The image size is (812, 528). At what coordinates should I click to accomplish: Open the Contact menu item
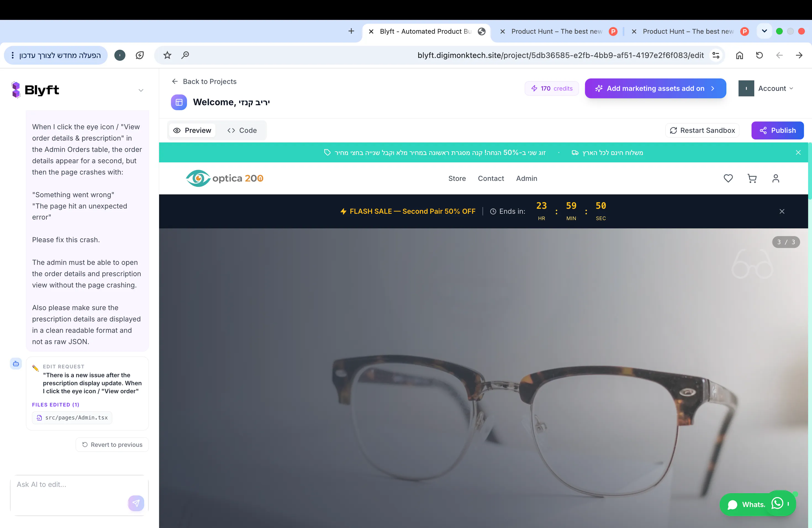pyautogui.click(x=491, y=178)
